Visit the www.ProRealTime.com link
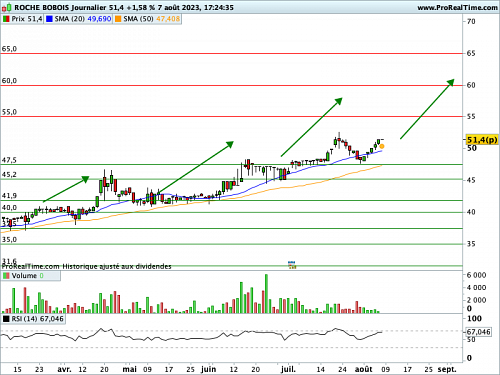The width and height of the screenshot is (500, 375). 457,7
